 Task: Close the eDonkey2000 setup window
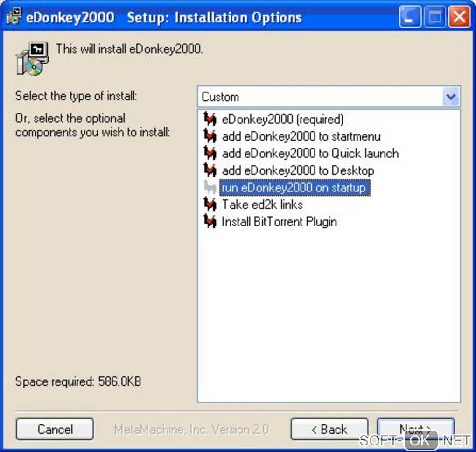coord(460,17)
